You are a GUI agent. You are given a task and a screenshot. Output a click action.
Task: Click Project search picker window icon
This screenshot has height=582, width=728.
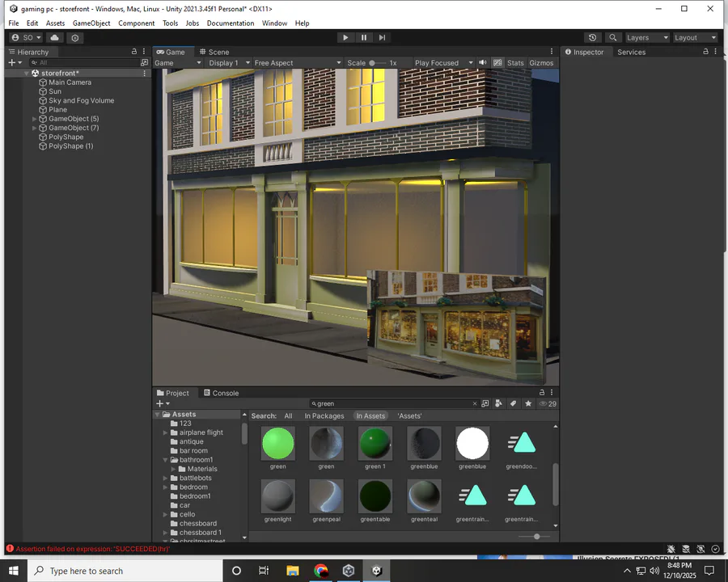485,404
